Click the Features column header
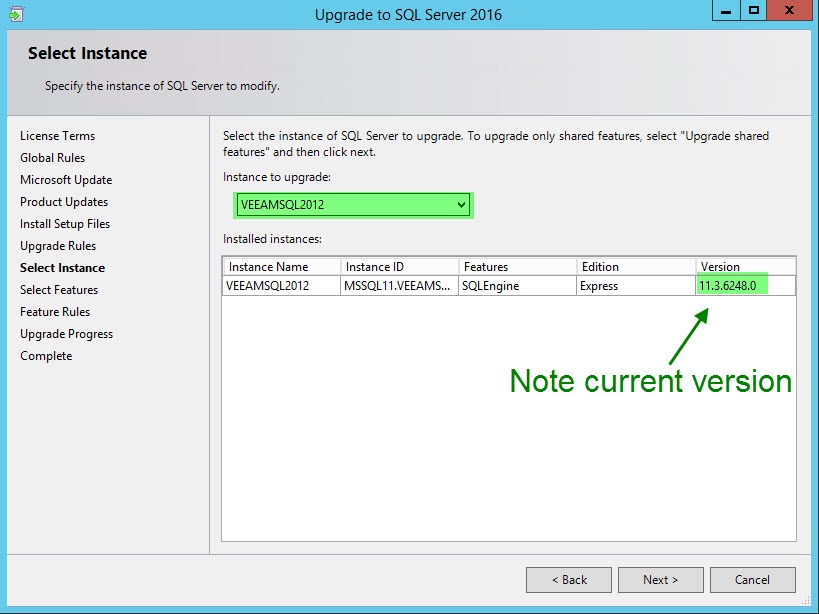This screenshot has width=819, height=614. pyautogui.click(x=518, y=267)
